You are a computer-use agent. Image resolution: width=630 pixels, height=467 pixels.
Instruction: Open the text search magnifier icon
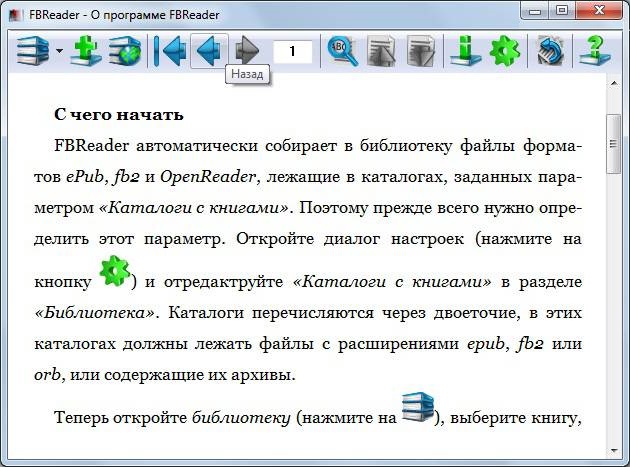click(x=342, y=51)
